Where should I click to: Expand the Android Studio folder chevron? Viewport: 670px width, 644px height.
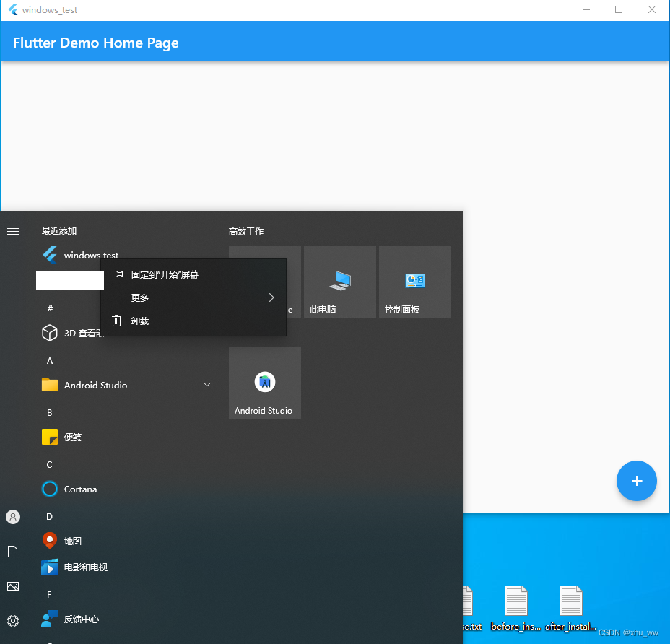click(x=207, y=384)
